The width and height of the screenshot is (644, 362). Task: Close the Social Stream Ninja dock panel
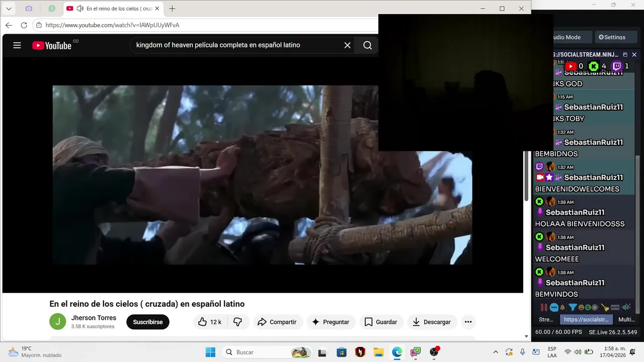(x=634, y=55)
